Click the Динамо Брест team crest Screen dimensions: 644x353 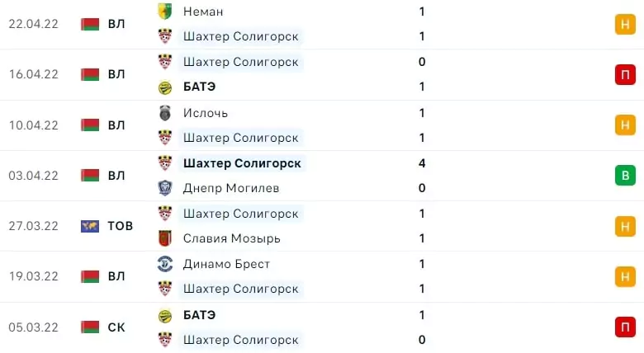[165, 264]
